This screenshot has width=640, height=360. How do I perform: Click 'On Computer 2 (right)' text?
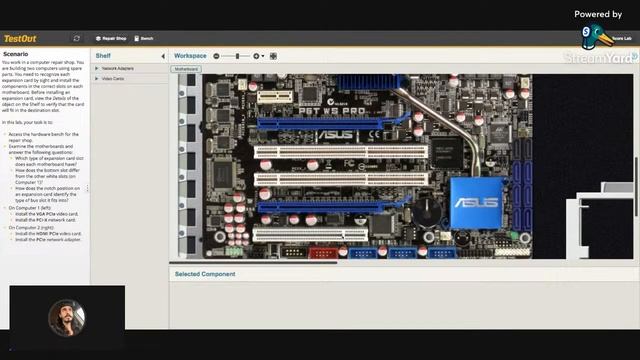31,228
